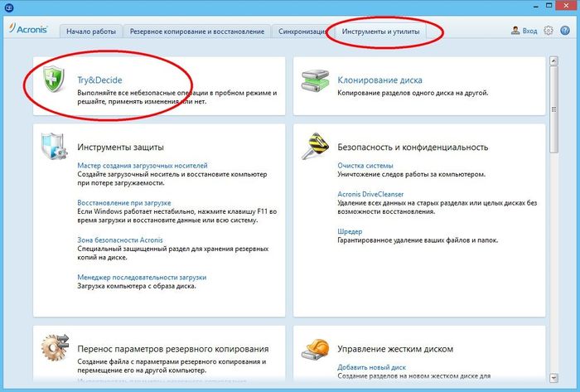Screen dimensions: 580x392
Task: Open Мастер создания загрузочных носителей
Action: click(x=143, y=165)
